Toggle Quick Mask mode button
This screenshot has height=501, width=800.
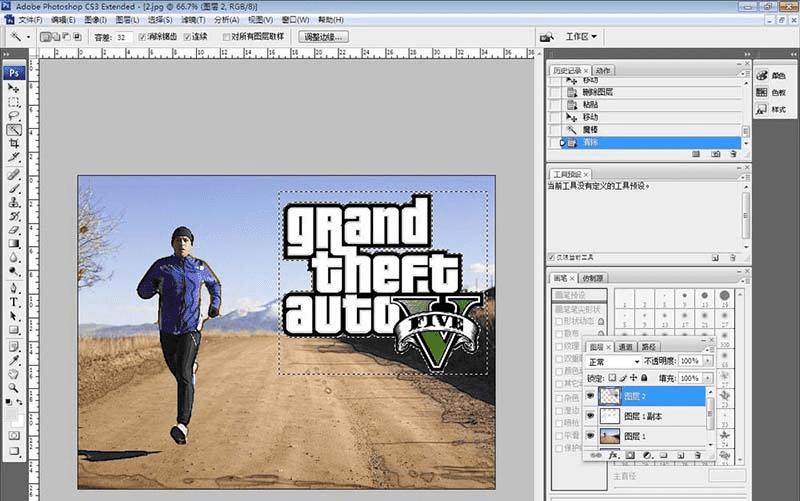pos(14,436)
